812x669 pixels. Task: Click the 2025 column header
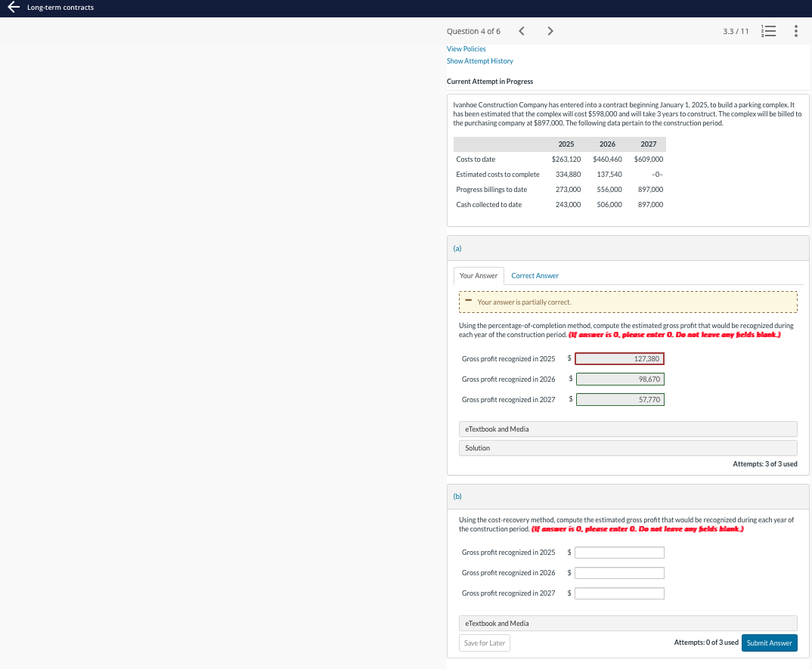coord(566,144)
